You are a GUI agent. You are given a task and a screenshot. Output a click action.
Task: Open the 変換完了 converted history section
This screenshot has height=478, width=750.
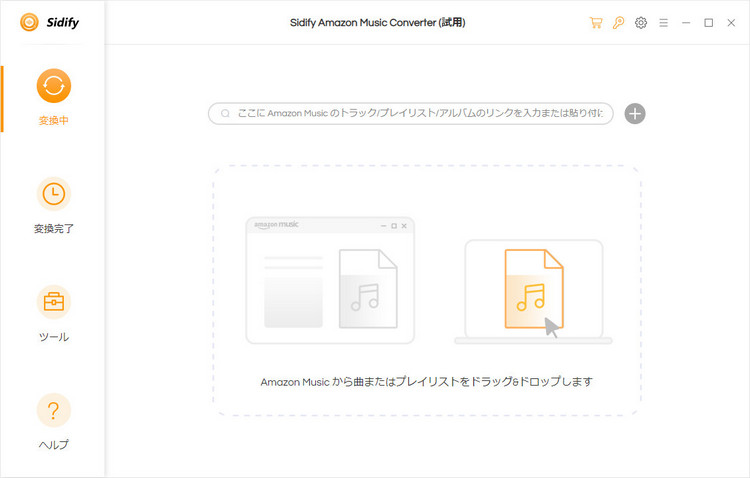(x=54, y=206)
